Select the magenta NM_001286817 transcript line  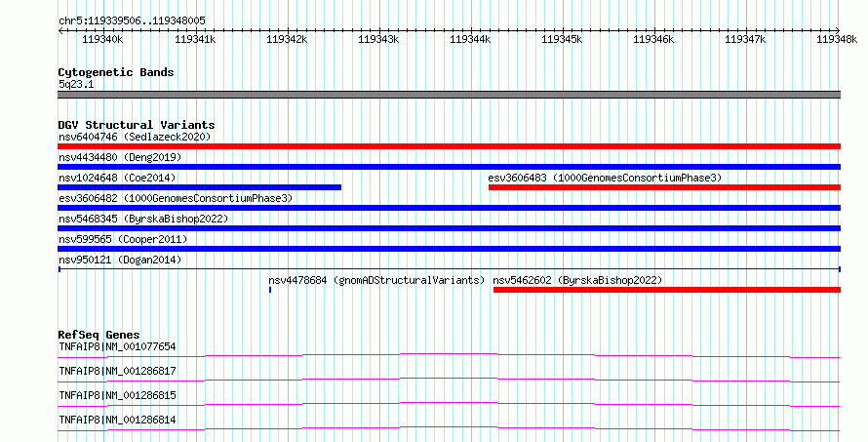pyautogui.click(x=449, y=380)
